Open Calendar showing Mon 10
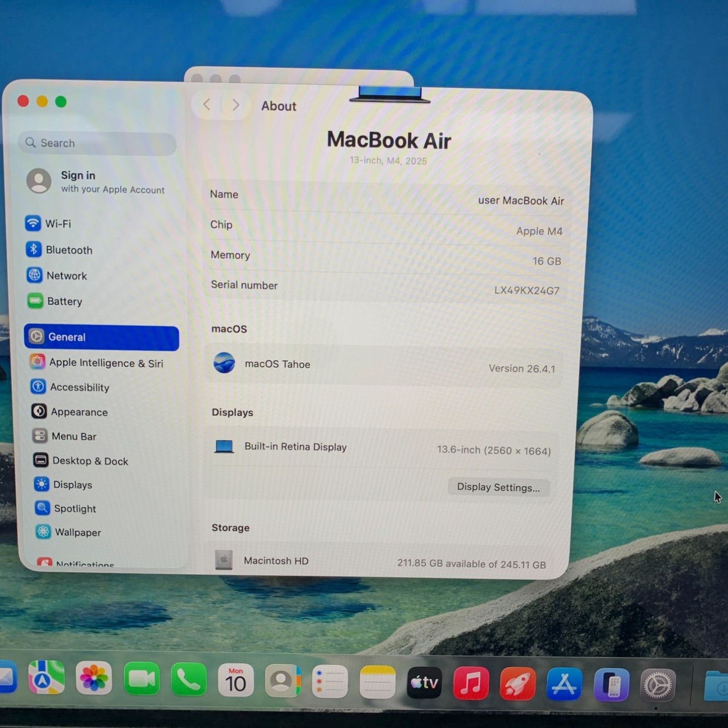 coord(236,680)
